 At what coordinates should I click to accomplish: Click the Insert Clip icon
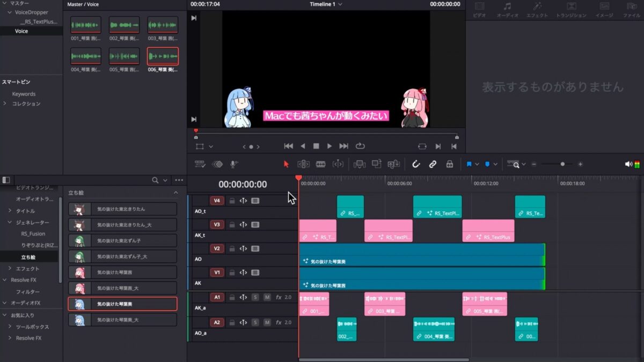tap(360, 164)
